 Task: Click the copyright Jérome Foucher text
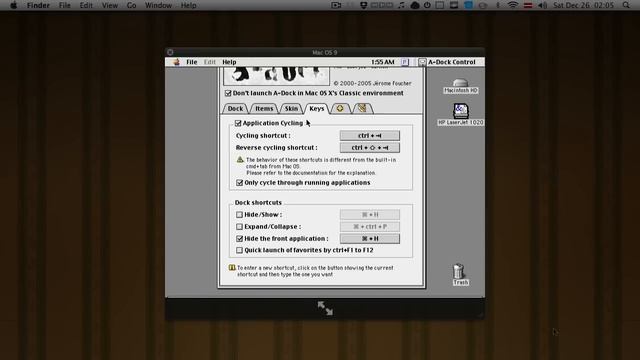372,83
